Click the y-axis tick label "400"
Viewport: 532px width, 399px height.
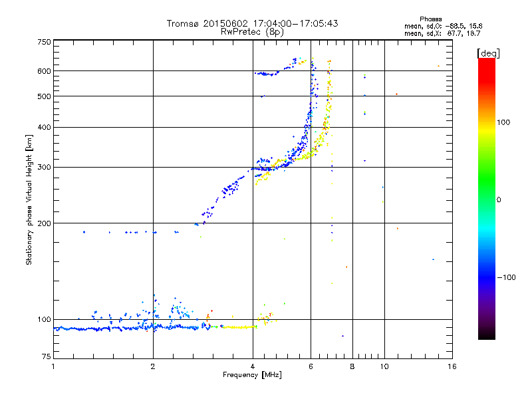[x=44, y=127]
